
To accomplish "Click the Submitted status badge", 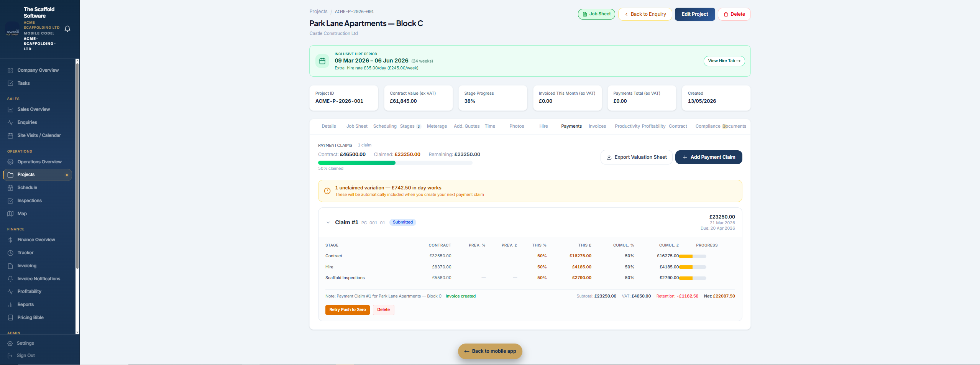I will (x=402, y=222).
